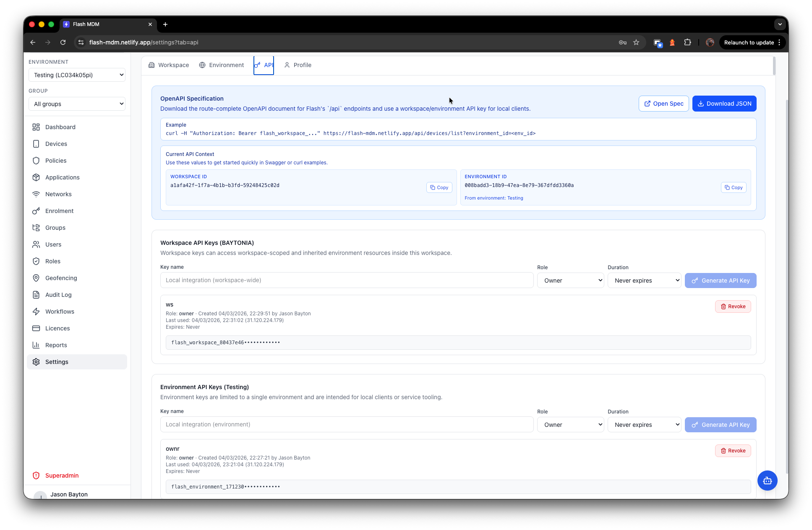The width and height of the screenshot is (812, 530).
Task: Revoke the ws workspace API key
Action: (x=733, y=307)
